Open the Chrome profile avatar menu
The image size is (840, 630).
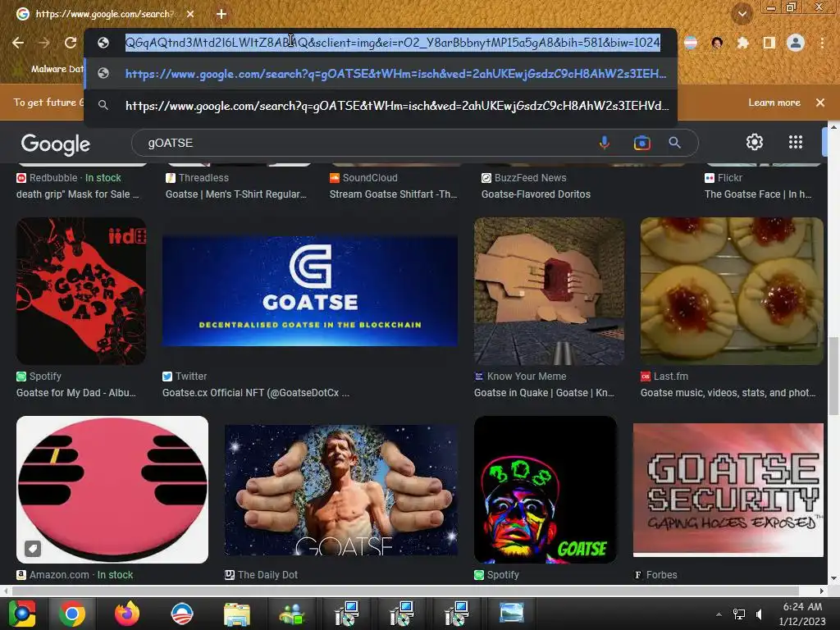[x=796, y=43]
